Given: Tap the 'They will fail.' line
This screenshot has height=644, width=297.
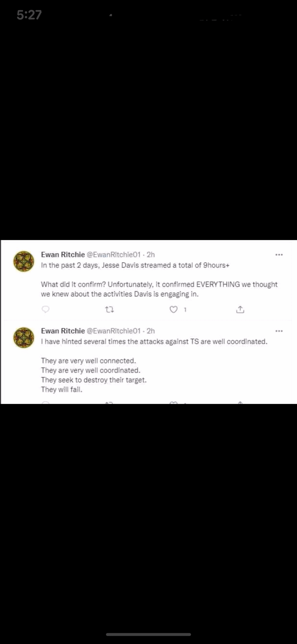Looking at the screenshot, I should [x=62, y=389].
